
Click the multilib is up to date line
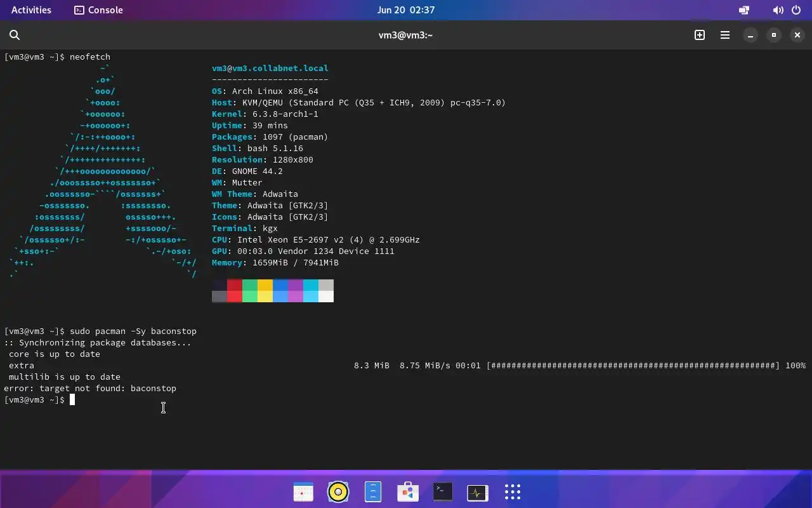coord(65,377)
